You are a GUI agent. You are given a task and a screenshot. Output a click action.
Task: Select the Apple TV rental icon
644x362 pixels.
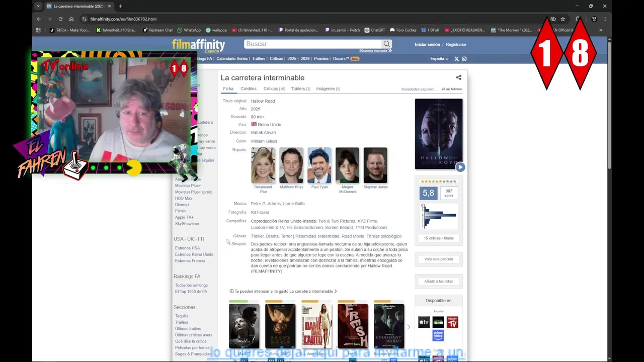(424, 322)
